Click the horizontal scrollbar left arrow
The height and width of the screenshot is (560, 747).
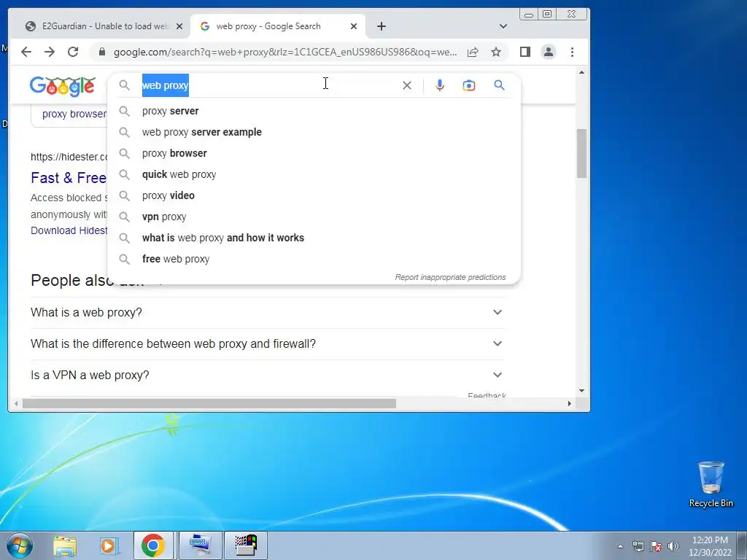(x=16, y=404)
